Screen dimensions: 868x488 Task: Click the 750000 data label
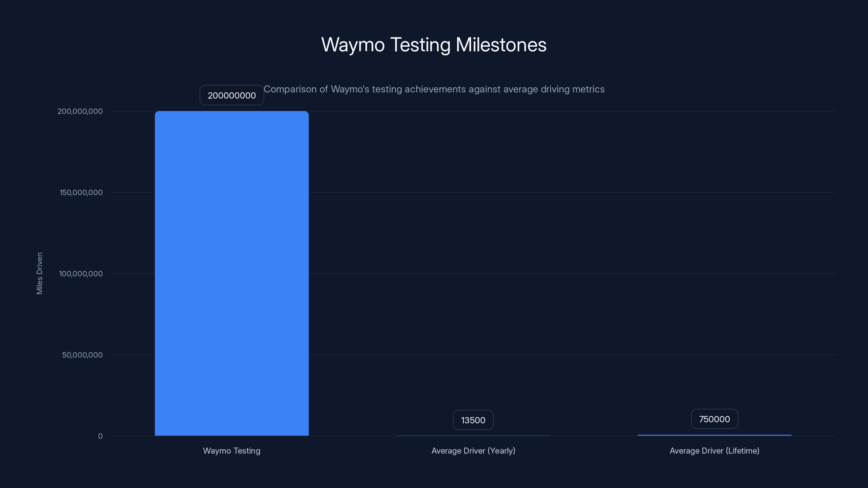[714, 419]
